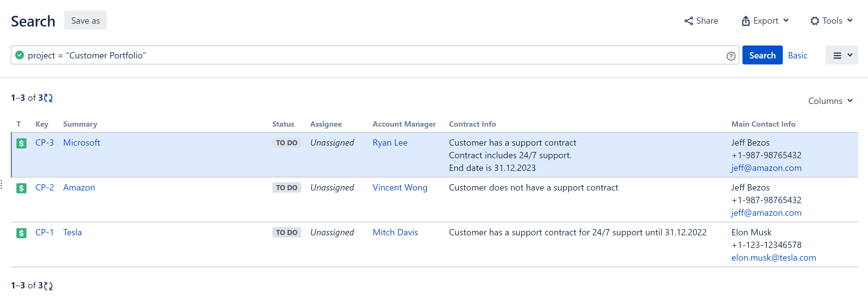Viewport: 868px width, 302px height.
Task: Open the Columns dropdown
Action: tap(830, 100)
